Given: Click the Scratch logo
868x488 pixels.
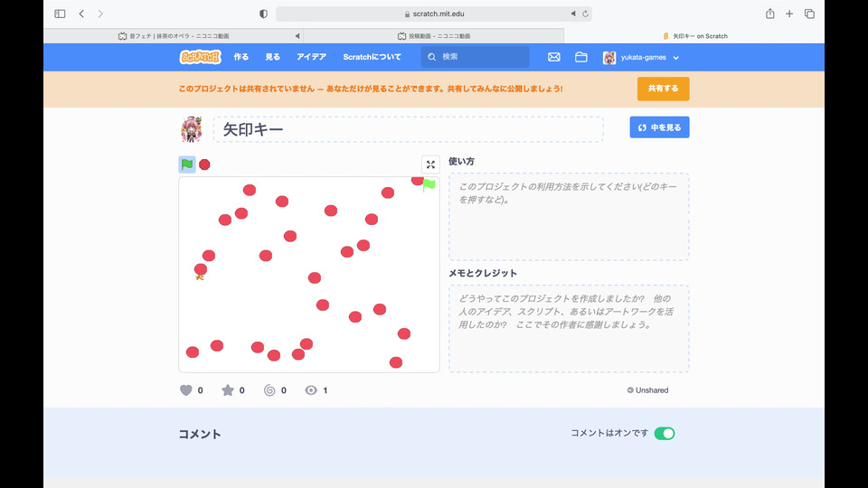Looking at the screenshot, I should 200,57.
